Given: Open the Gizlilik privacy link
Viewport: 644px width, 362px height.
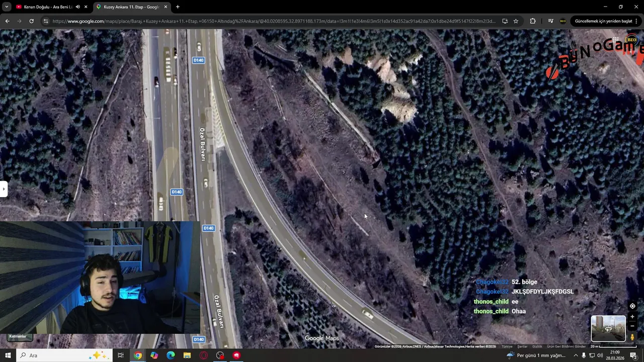Looking at the screenshot, I should [537, 346].
